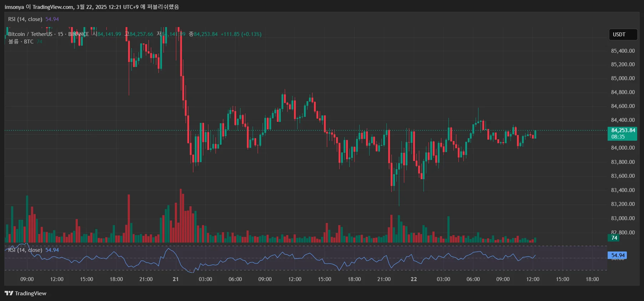Click the 85,400.00 price axis label
644x301 pixels.
point(623,51)
